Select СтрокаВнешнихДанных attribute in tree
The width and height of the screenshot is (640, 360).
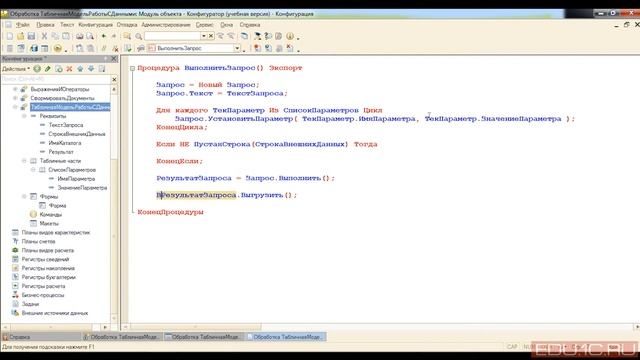pyautogui.click(x=77, y=134)
